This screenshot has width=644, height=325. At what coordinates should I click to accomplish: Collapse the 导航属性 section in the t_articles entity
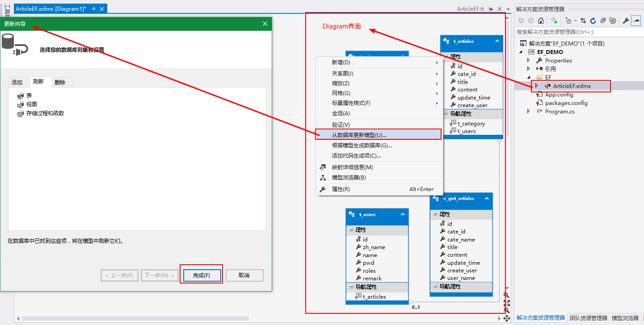coord(445,114)
